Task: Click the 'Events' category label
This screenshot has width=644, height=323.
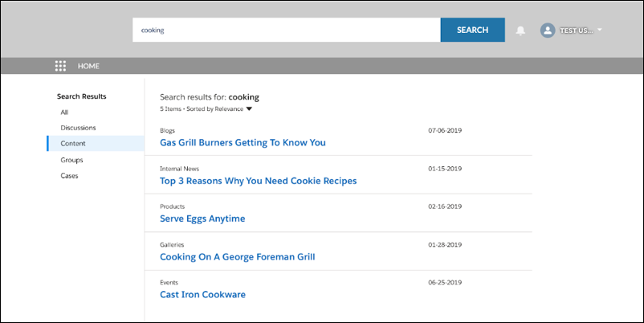Action: coord(169,283)
